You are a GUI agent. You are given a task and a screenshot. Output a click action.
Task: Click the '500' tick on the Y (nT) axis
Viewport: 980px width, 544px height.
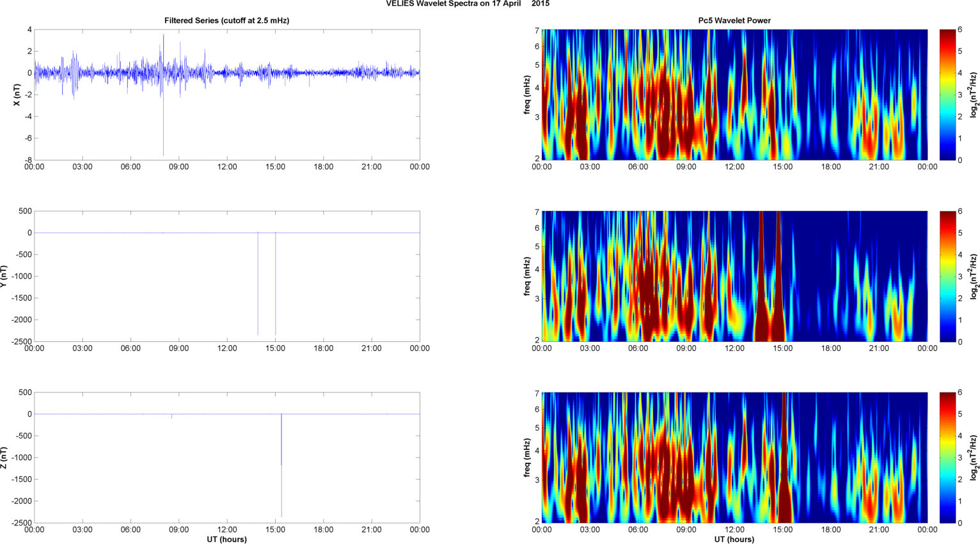pyautogui.click(x=26, y=211)
